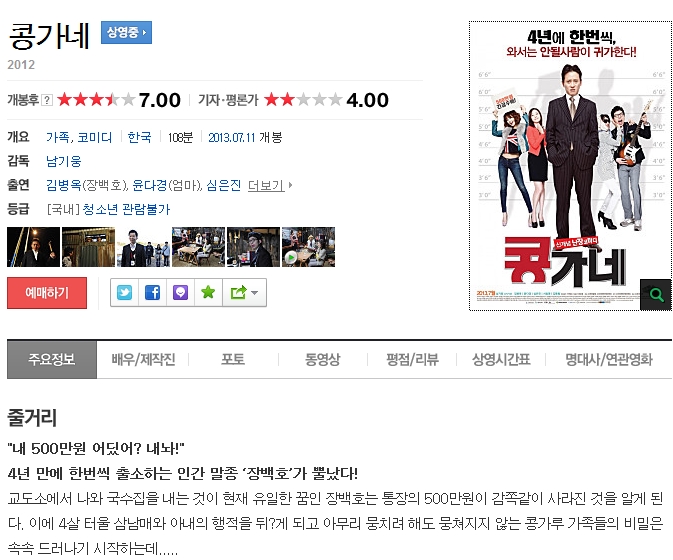Click the green star bookmark icon

point(208,293)
